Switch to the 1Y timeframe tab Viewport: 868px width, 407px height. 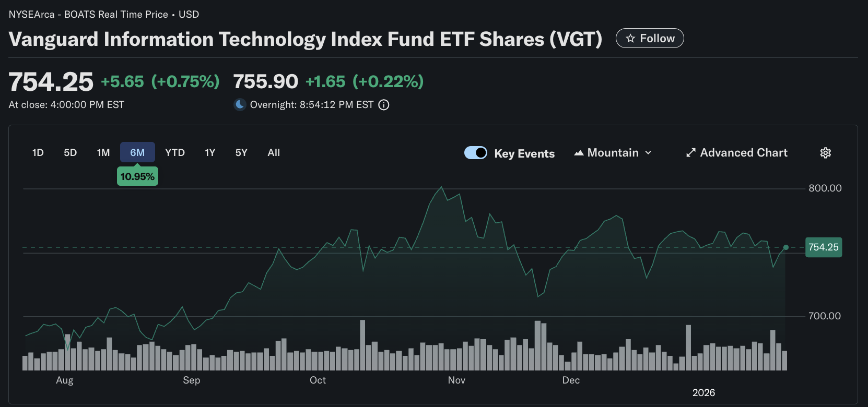point(209,152)
